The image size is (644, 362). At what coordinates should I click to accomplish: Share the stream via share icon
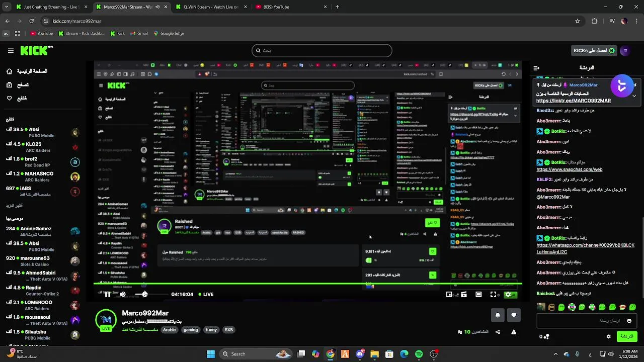pyautogui.click(x=498, y=332)
